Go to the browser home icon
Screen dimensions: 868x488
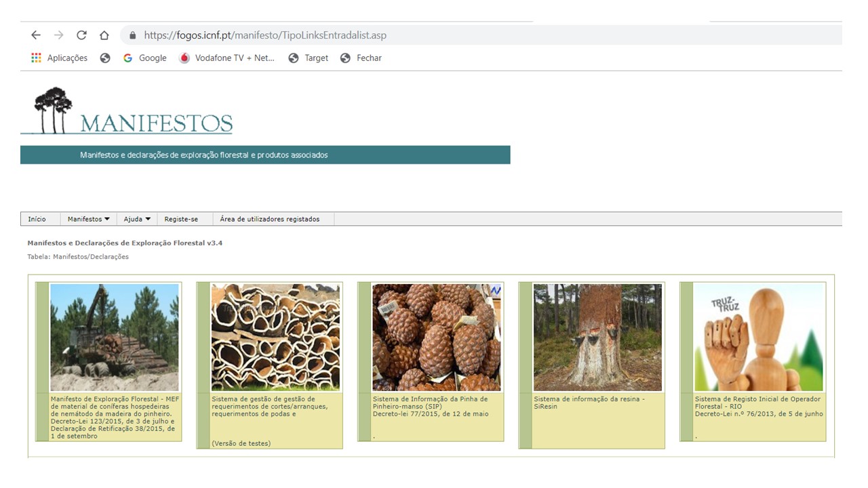coord(104,35)
